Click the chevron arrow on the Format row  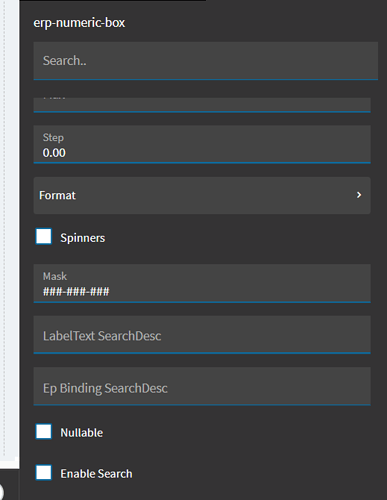tap(359, 195)
